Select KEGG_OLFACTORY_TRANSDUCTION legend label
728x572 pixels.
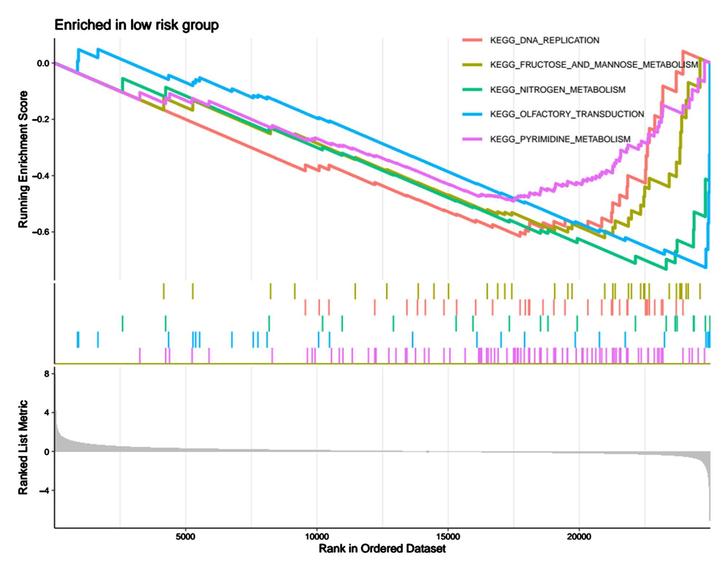[567, 114]
